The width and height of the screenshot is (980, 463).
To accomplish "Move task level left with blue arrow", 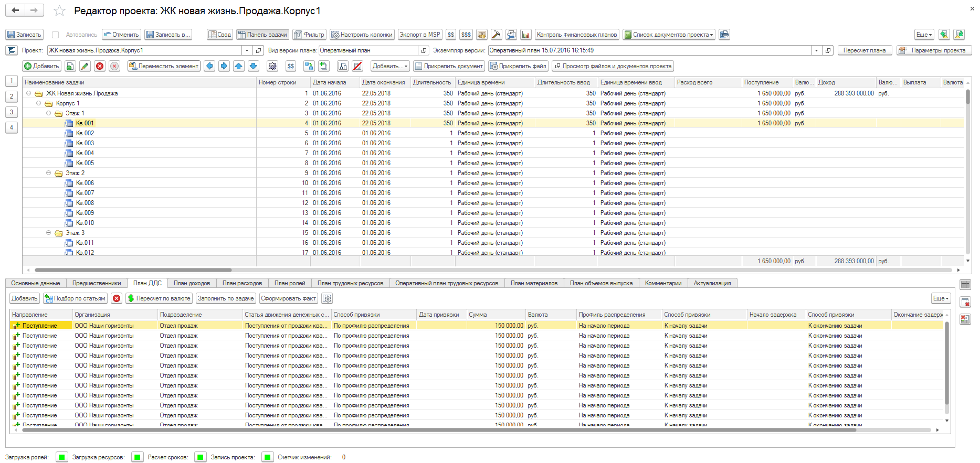I will (x=209, y=66).
